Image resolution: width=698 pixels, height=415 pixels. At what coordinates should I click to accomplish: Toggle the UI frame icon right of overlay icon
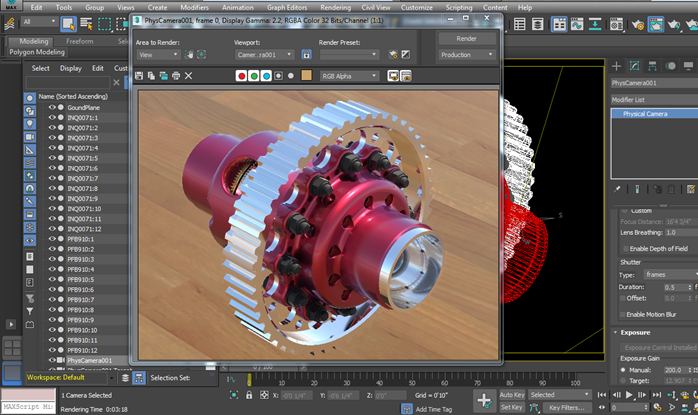pyautogui.click(x=406, y=76)
